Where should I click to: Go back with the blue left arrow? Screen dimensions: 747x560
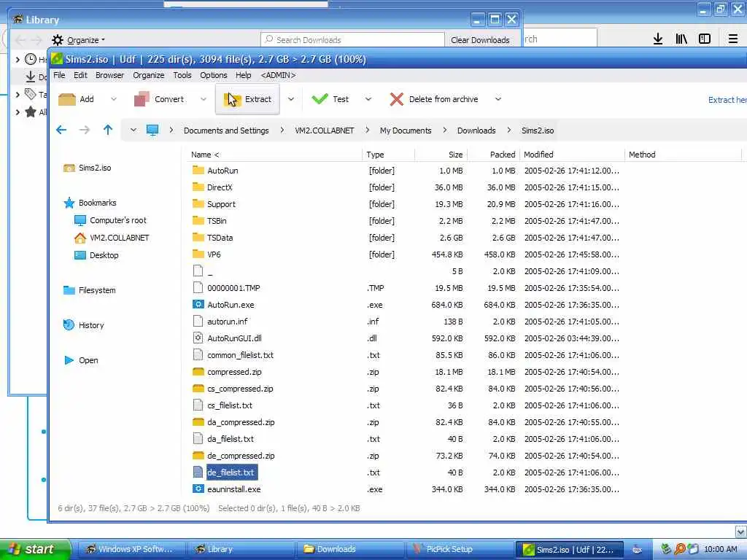click(x=61, y=130)
